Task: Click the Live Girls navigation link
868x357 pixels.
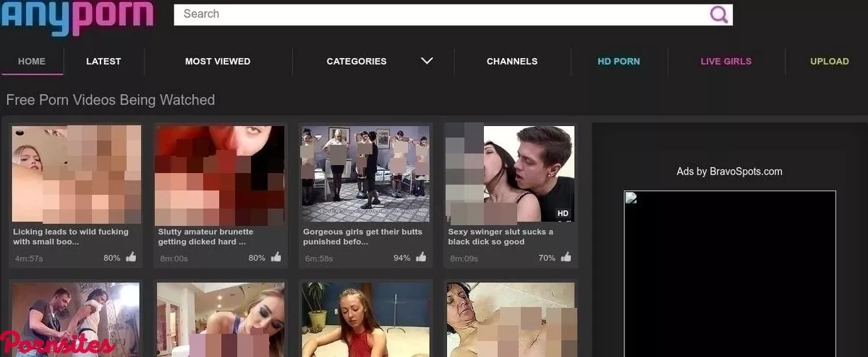Action: (726, 62)
